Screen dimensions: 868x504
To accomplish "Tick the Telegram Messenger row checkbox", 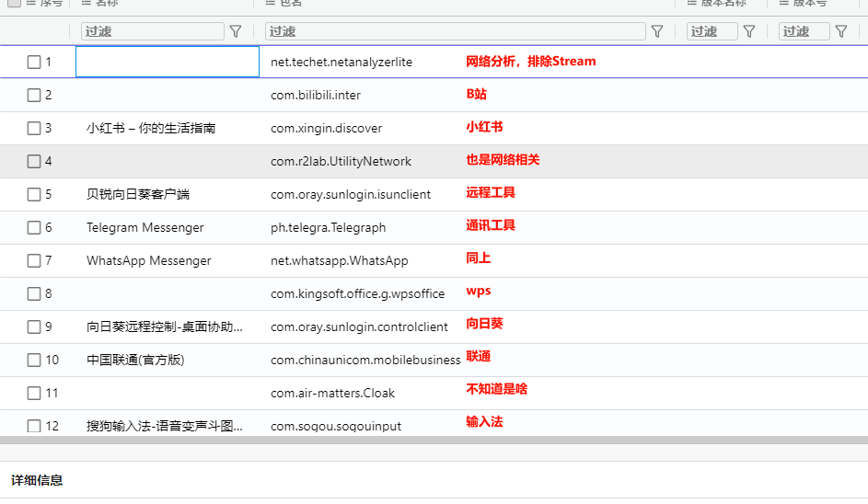I will (34, 228).
